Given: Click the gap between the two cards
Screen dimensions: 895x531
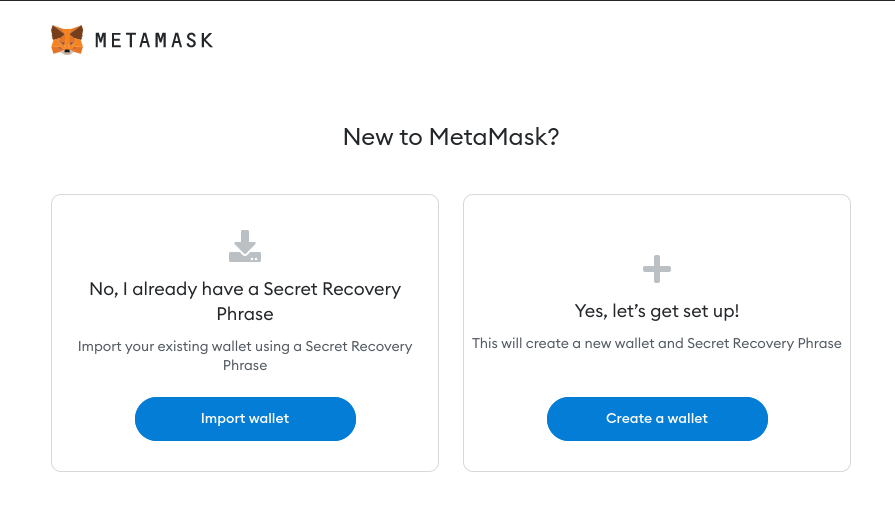Looking at the screenshot, I should pyautogui.click(x=451, y=332).
